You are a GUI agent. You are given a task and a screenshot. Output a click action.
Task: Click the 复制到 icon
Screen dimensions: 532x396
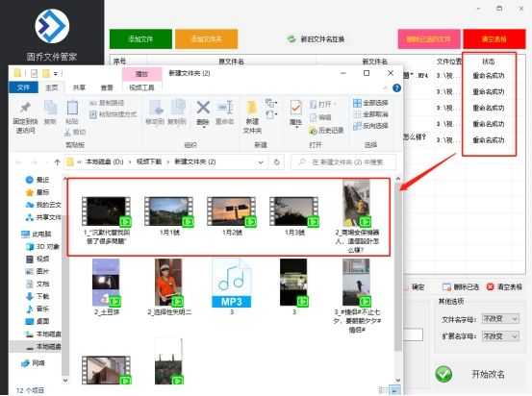pyautogui.click(x=177, y=112)
